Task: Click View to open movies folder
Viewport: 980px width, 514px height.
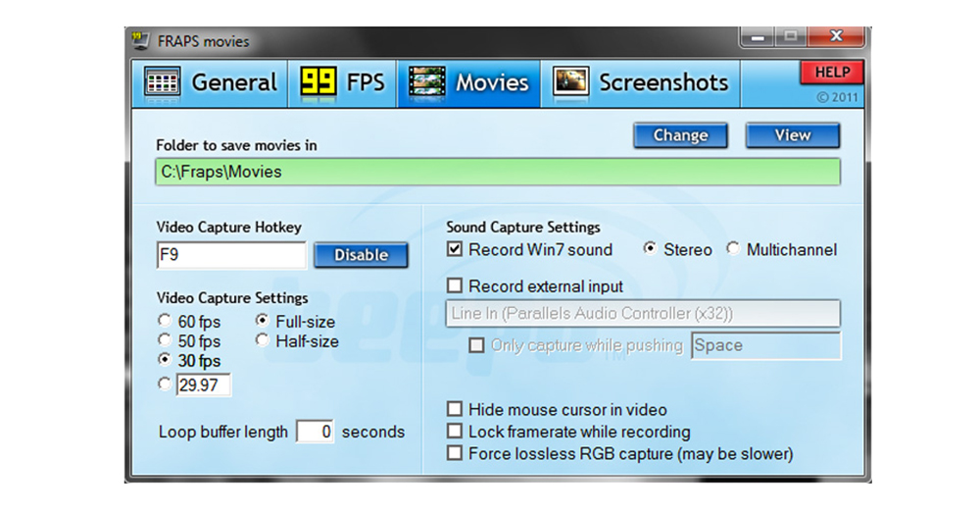Action: pyautogui.click(x=793, y=135)
